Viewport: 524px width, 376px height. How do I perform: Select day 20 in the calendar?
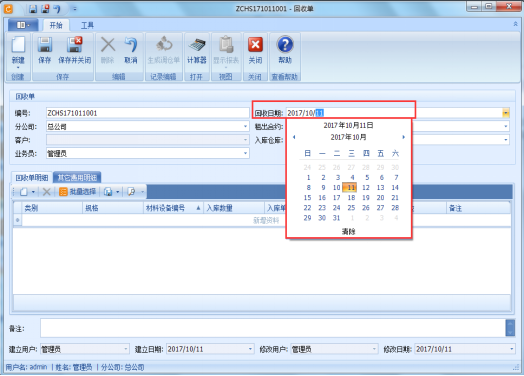click(x=380, y=198)
